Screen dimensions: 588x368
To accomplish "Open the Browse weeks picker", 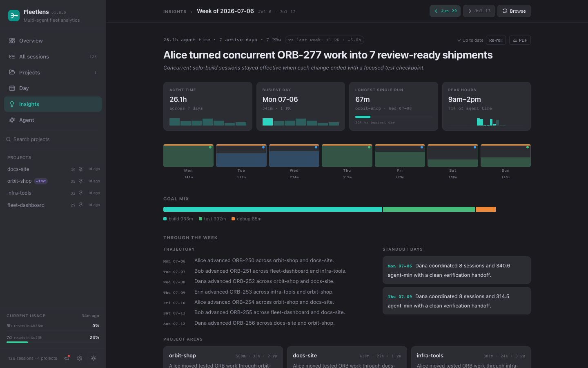I will [514, 11].
